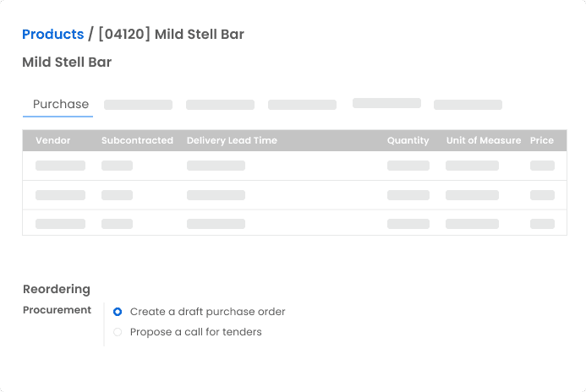This screenshot has width=586, height=392.
Task: Open the Products breadcrumb link
Action: coord(52,35)
